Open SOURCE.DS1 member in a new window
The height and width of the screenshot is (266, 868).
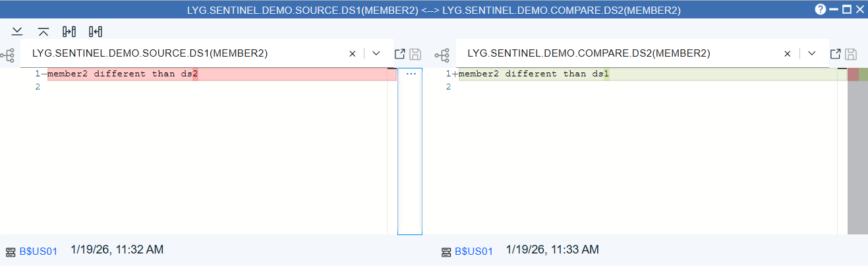(x=399, y=54)
